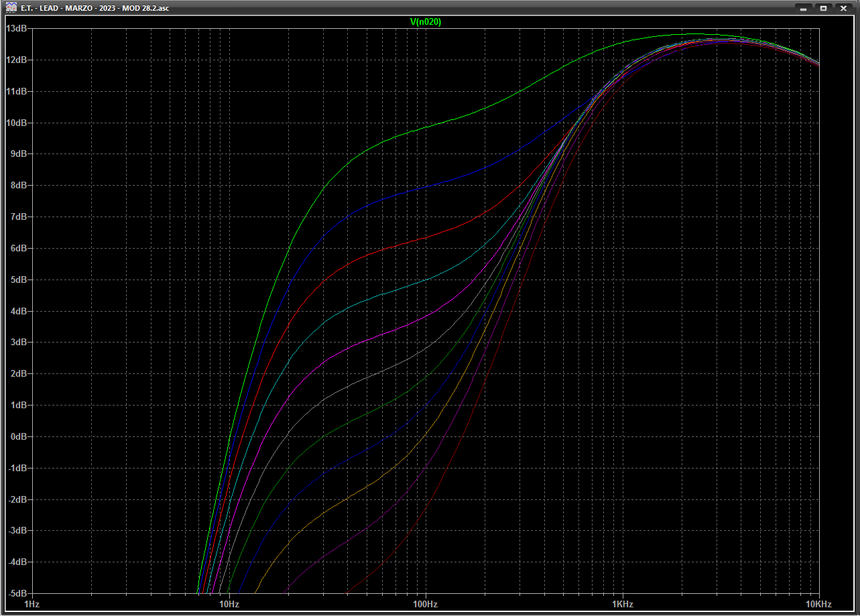Click the 10KHz label on frequency axis
Image resolution: width=860 pixels, height=616 pixels.
(818, 605)
